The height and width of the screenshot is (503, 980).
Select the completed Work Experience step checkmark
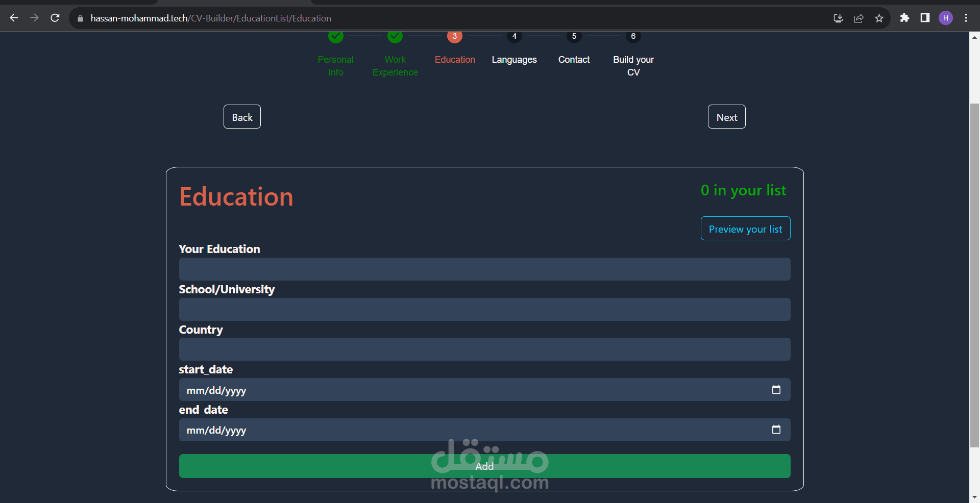pos(396,36)
